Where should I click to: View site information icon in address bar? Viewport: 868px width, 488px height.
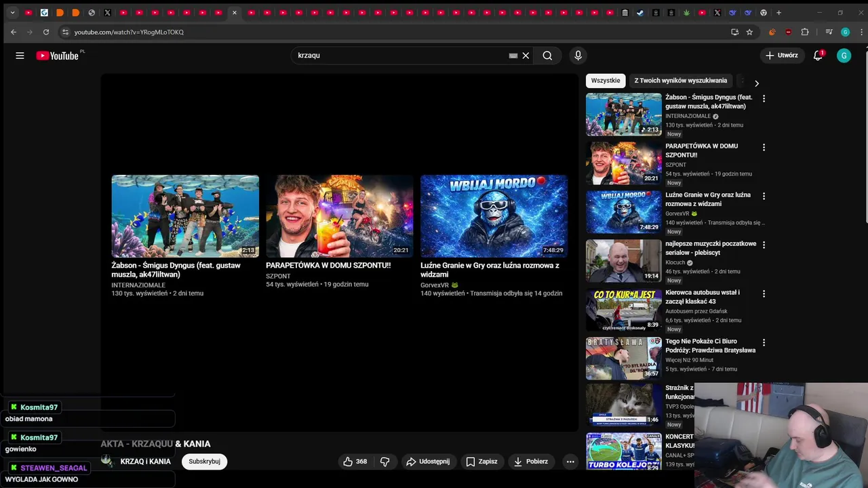[65, 32]
